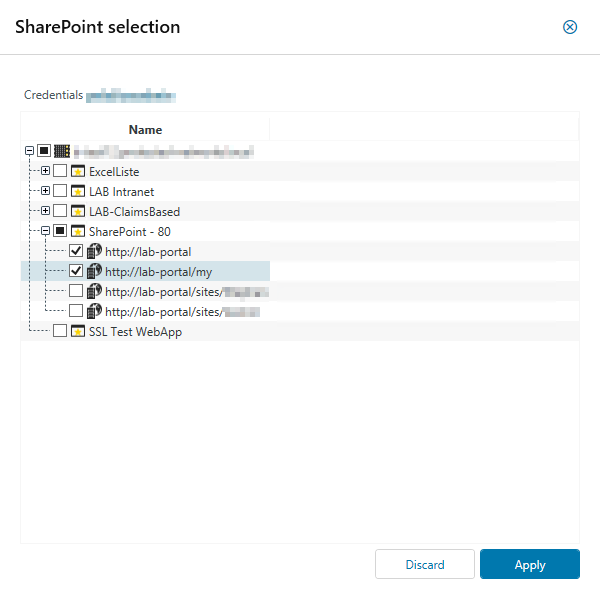600x599 pixels.
Task: Uncheck the http://lab-portal checkbox
Action: [76, 251]
